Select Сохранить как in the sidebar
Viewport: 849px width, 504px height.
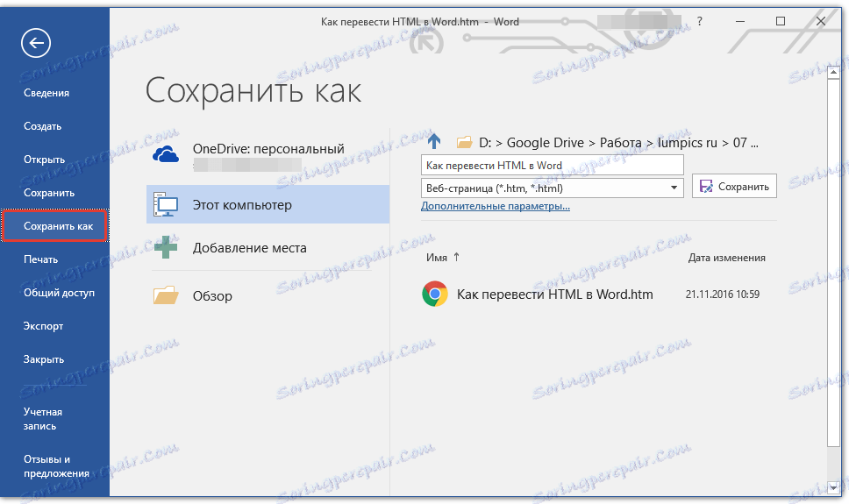pos(55,226)
